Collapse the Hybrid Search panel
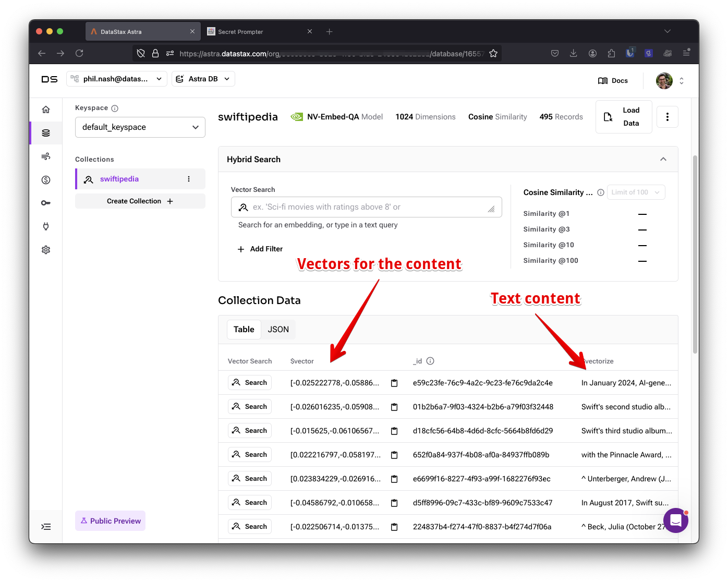The image size is (728, 582). (x=663, y=159)
